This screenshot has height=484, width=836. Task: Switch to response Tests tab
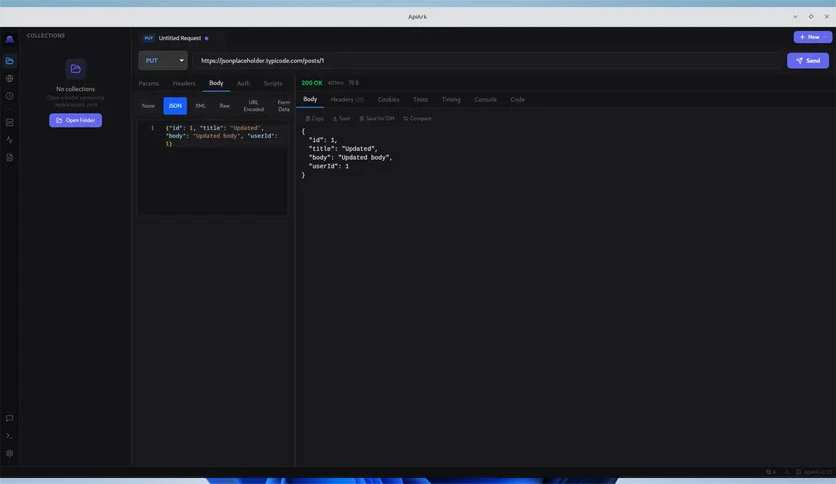click(x=420, y=100)
